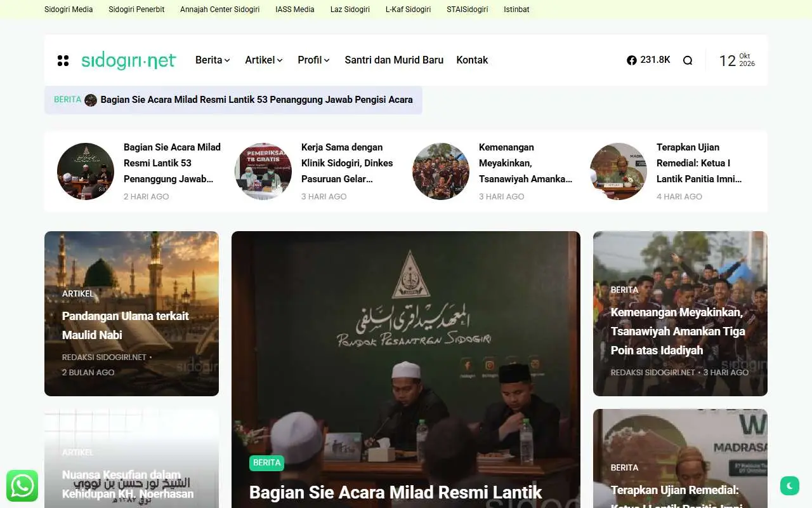The width and height of the screenshot is (812, 508).
Task: Open Kemenangan Meyakinkan Tsanawiyah card headline
Action: [x=678, y=331]
